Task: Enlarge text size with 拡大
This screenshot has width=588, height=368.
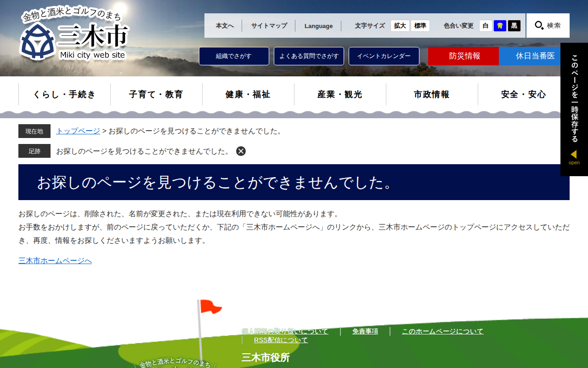Action: pos(400,26)
